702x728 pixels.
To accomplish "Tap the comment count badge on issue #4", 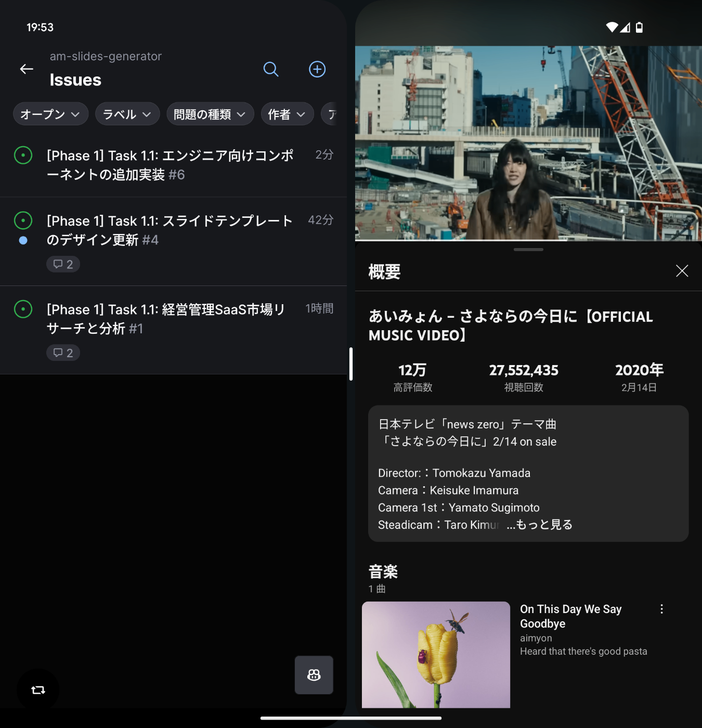I will pos(63,264).
